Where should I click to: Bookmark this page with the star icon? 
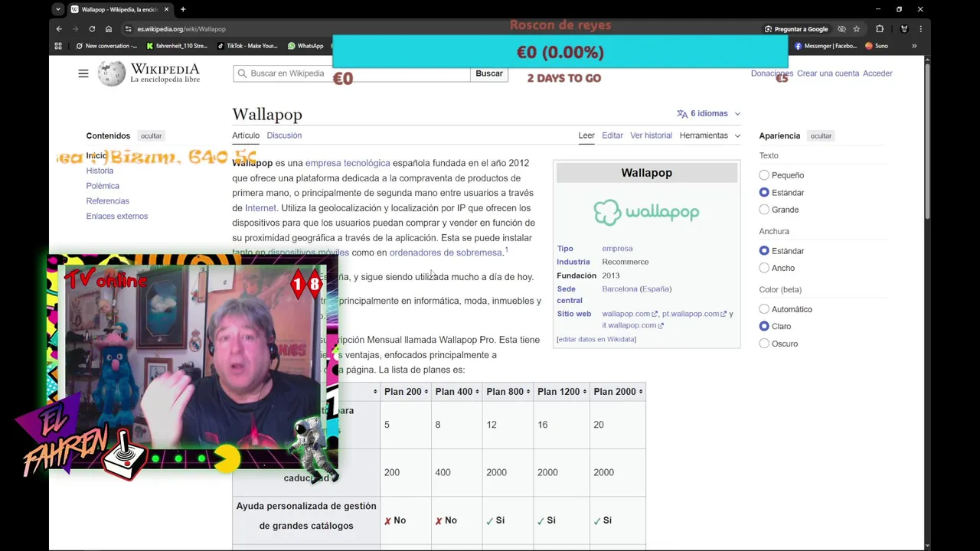tap(857, 29)
